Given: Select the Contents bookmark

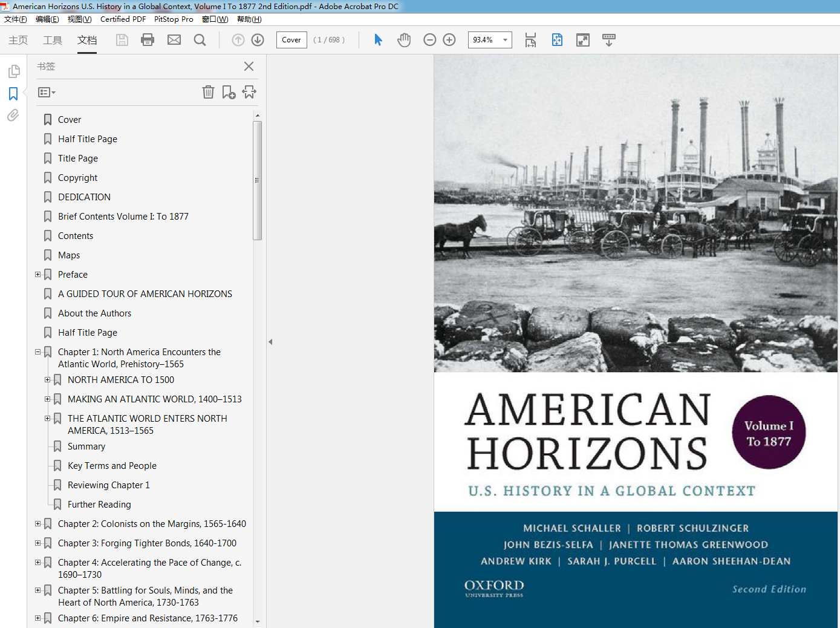Looking at the screenshot, I should tap(76, 236).
